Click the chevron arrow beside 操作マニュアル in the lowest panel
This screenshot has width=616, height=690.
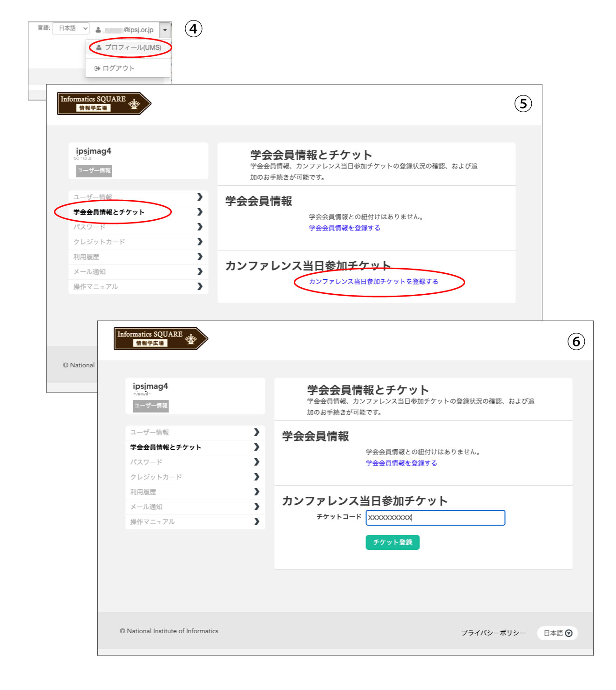pos(257,521)
